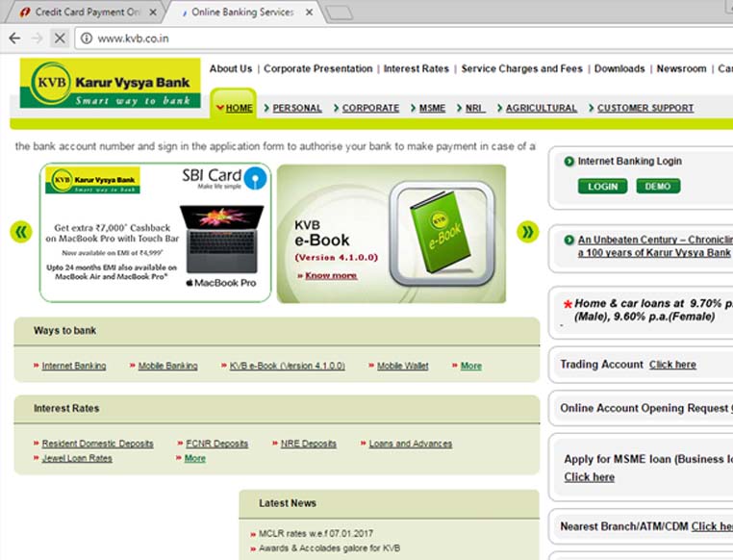Click More under Ways to bank
Screen dimensions: 733x560
[x=471, y=366]
